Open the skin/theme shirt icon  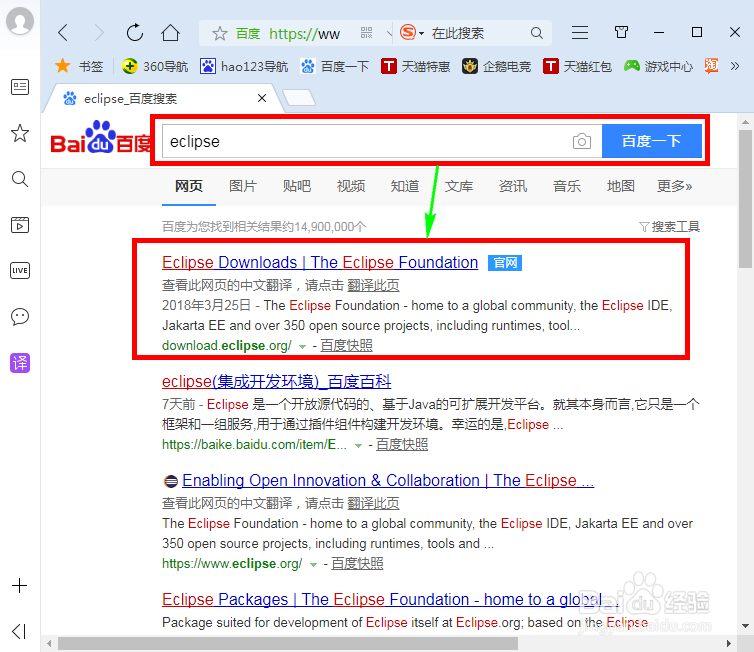pos(621,32)
